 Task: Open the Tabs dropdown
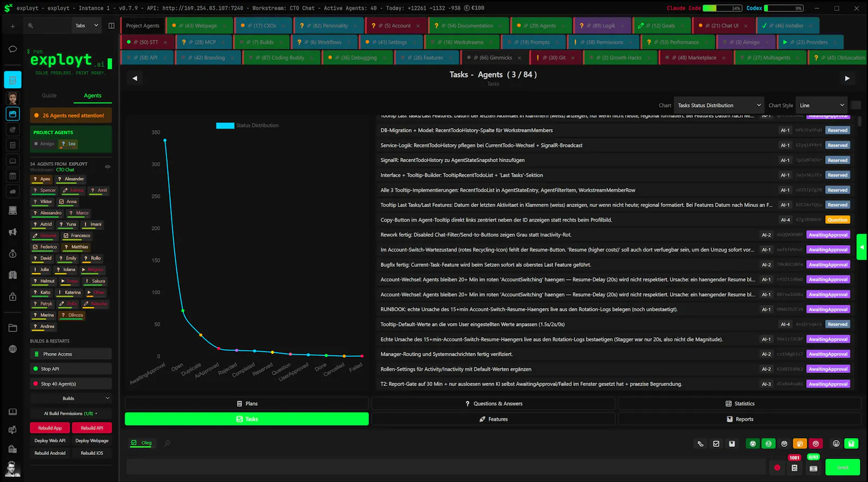(86, 25)
